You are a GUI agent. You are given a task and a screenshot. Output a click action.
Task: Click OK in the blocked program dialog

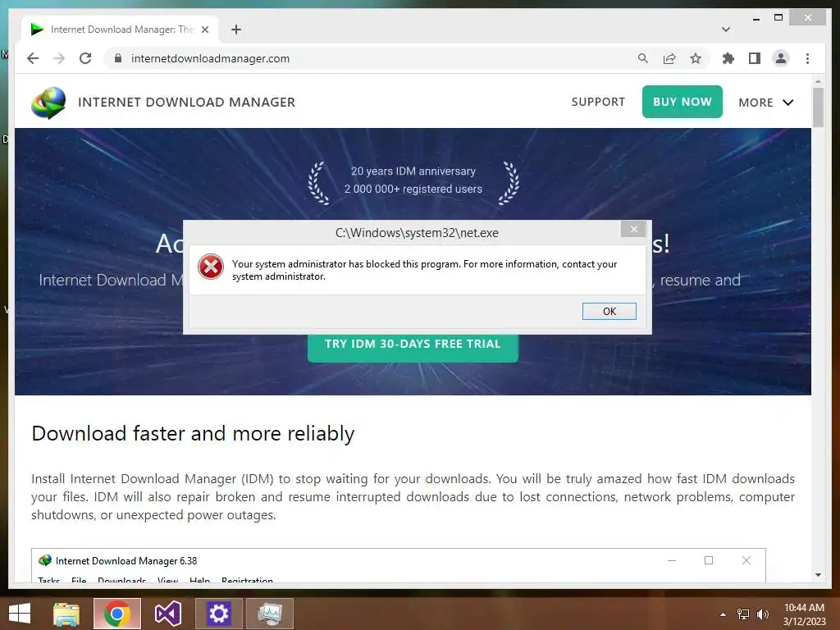(x=609, y=311)
